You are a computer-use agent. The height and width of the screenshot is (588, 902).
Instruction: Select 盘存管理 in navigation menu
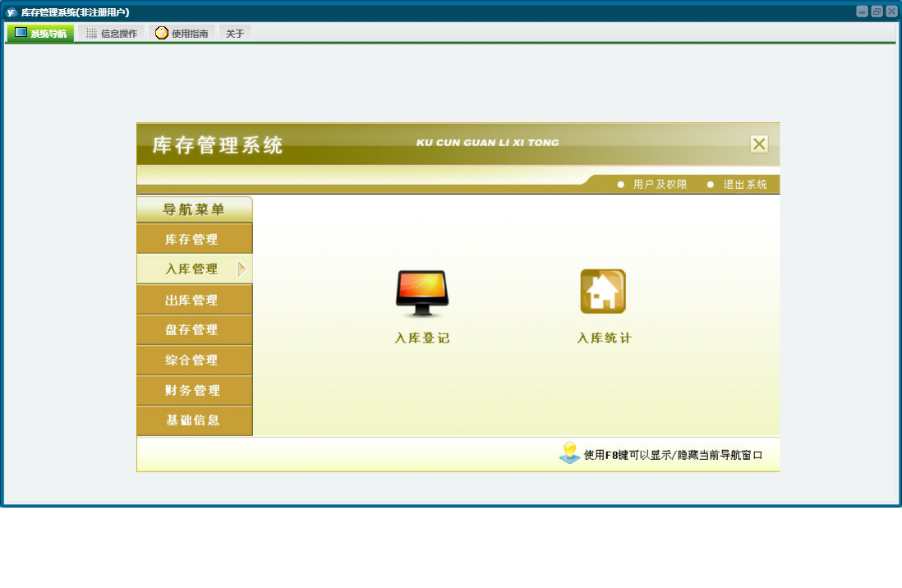pos(195,329)
